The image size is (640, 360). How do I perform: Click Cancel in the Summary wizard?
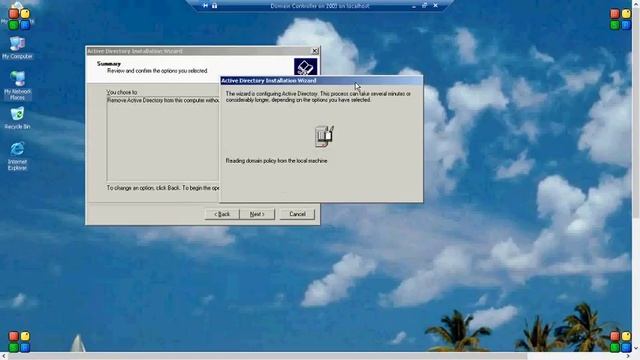(297, 214)
